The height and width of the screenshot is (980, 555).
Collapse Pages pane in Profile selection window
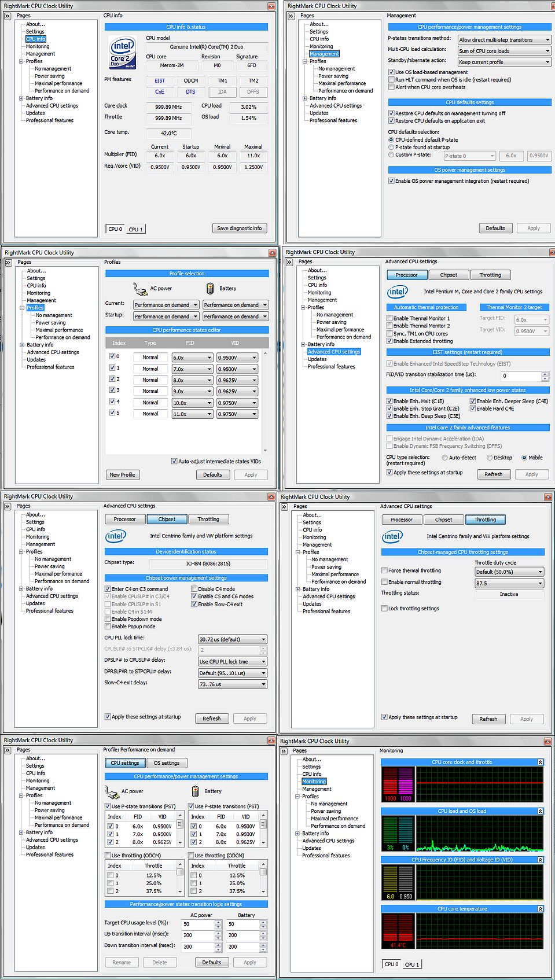pyautogui.click(x=8, y=263)
